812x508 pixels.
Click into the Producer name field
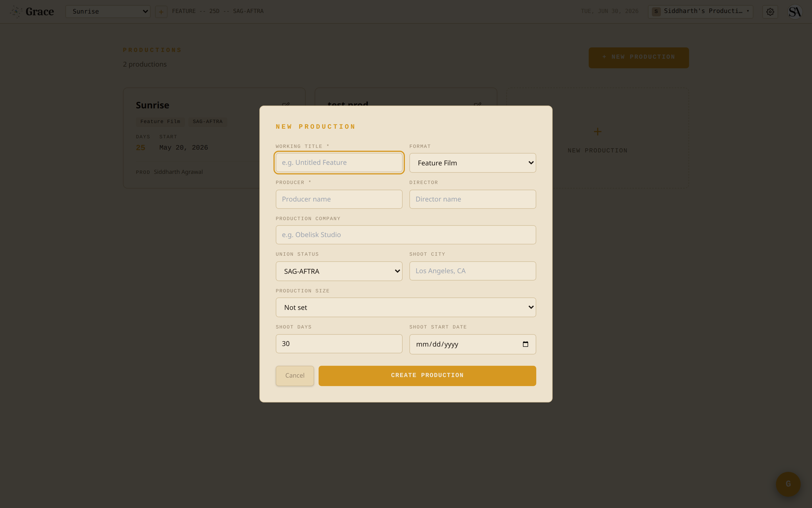[x=339, y=199]
